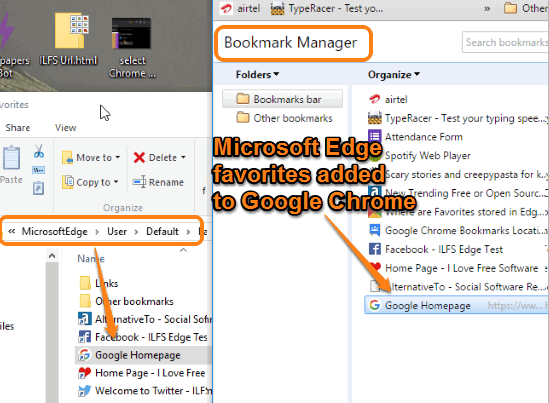Image resolution: width=549 pixels, height=403 pixels.
Task: Expand subfolders arrow after Default
Action: (188, 232)
